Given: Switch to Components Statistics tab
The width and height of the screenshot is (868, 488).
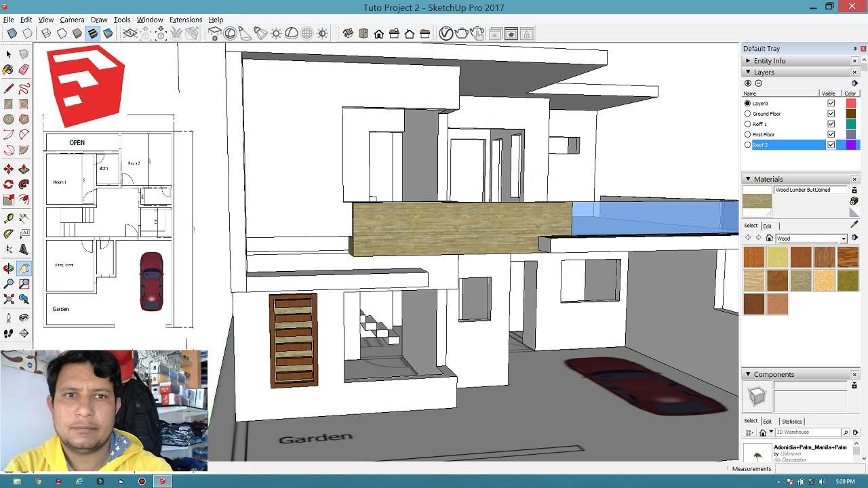Looking at the screenshot, I should tap(791, 422).
